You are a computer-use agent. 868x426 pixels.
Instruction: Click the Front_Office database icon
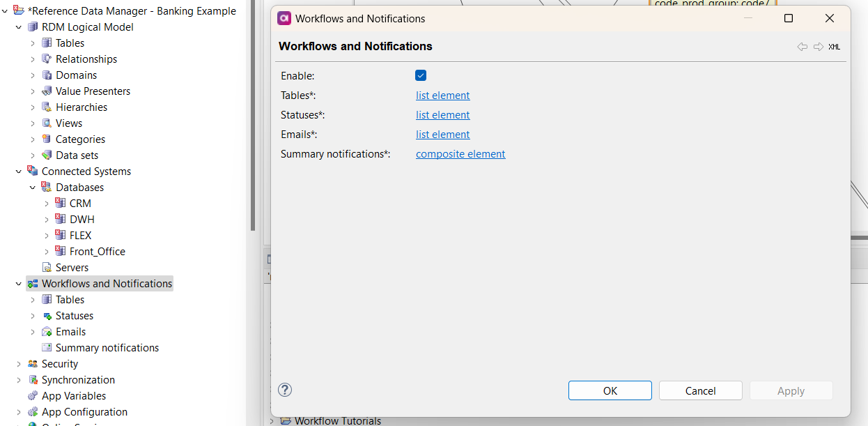61,251
